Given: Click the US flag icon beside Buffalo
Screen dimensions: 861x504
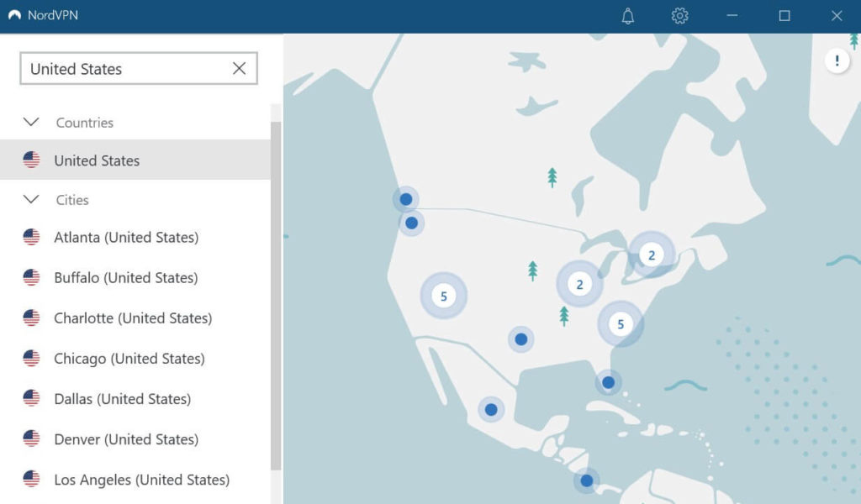Looking at the screenshot, I should (31, 277).
